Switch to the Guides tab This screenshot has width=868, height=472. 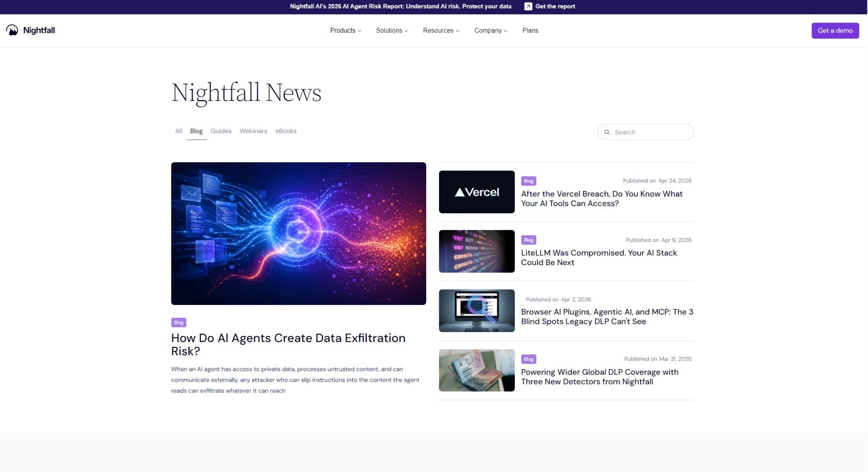click(221, 131)
